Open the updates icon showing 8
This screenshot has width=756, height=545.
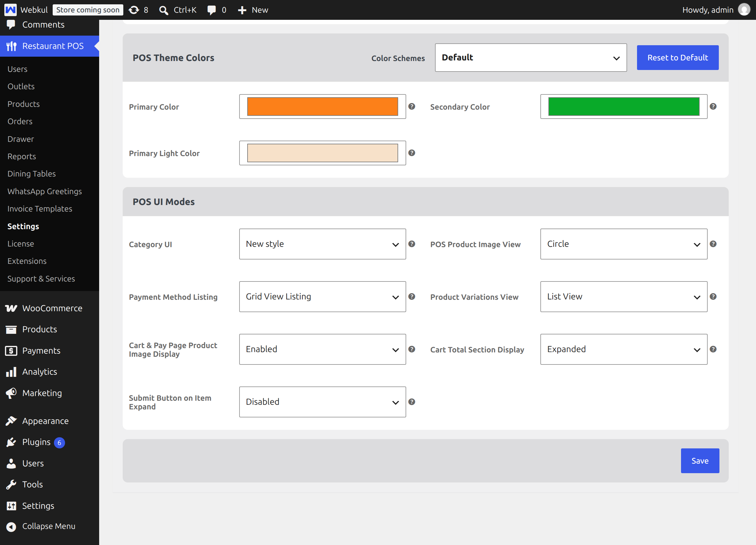134,10
